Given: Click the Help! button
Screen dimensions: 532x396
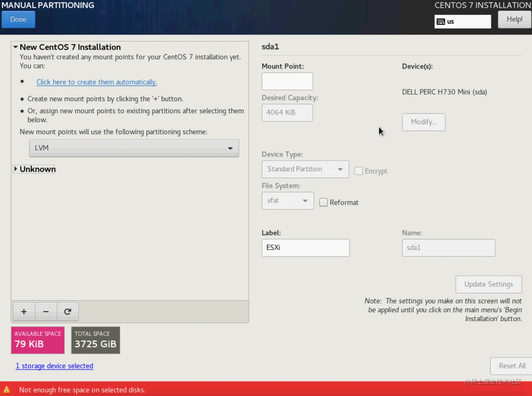Looking at the screenshot, I should click(x=514, y=19).
